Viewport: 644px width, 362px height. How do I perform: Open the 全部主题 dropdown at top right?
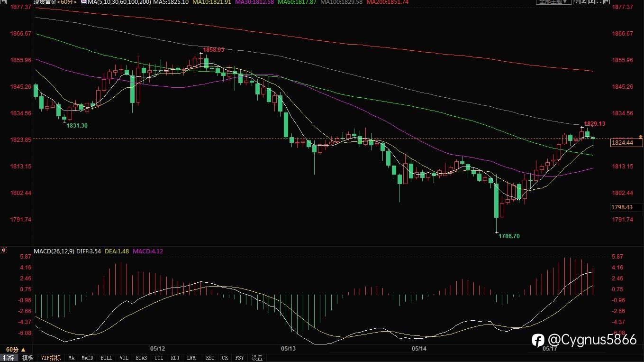coord(553,2)
